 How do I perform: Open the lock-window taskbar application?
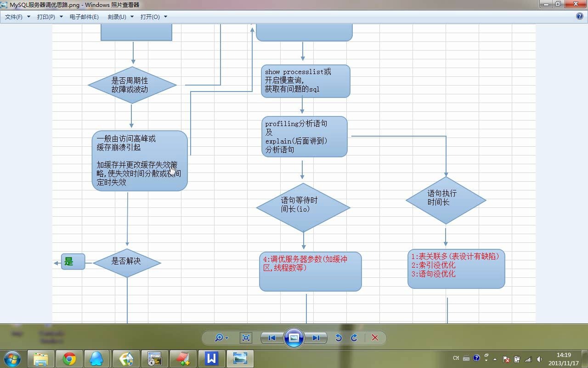pos(154,359)
